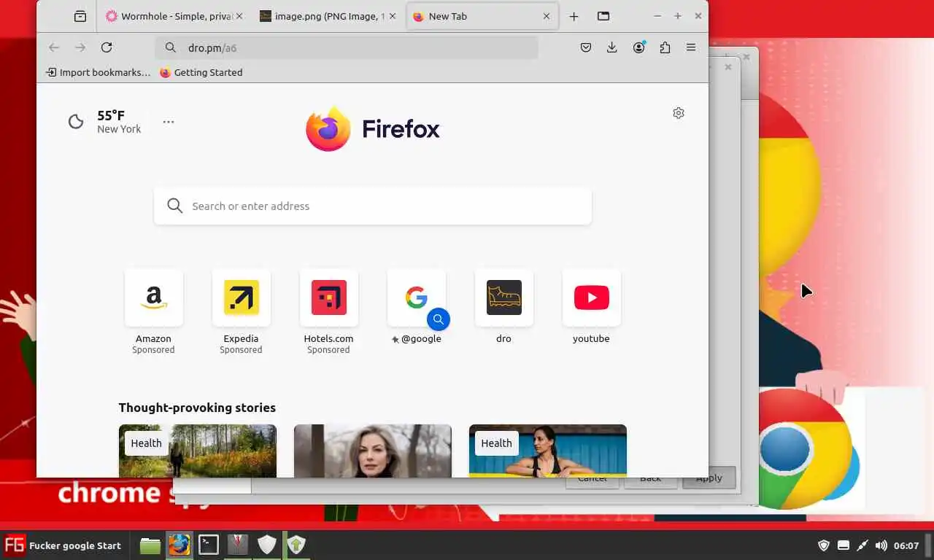Screen dimensions: 934x560
Task: Open a new tab with the plus button
Action: tap(574, 16)
